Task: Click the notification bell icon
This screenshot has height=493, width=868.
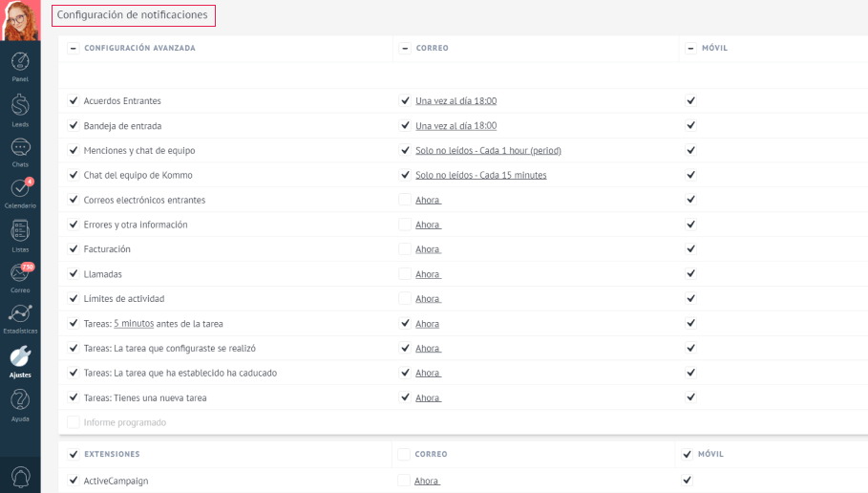Action: (20, 476)
